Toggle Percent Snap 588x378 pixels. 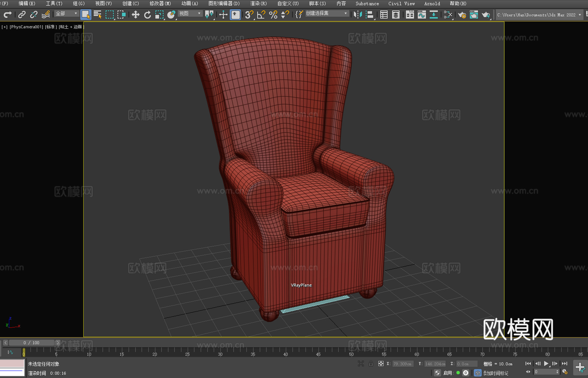(273, 14)
